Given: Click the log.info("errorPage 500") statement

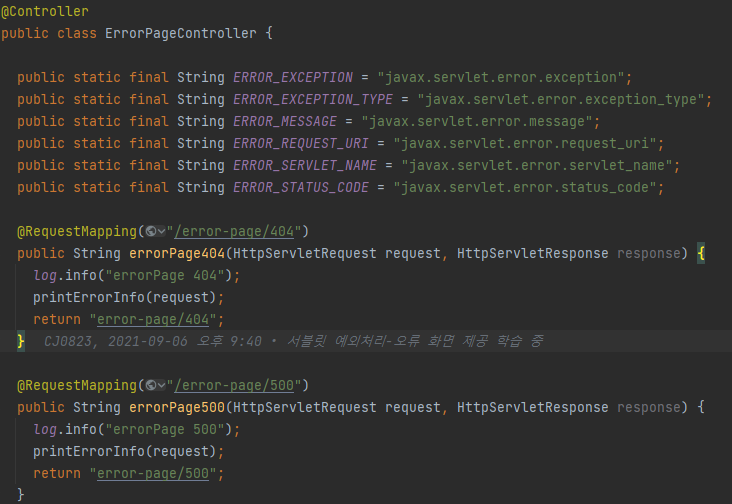Looking at the screenshot, I should pyautogui.click(x=136, y=429).
